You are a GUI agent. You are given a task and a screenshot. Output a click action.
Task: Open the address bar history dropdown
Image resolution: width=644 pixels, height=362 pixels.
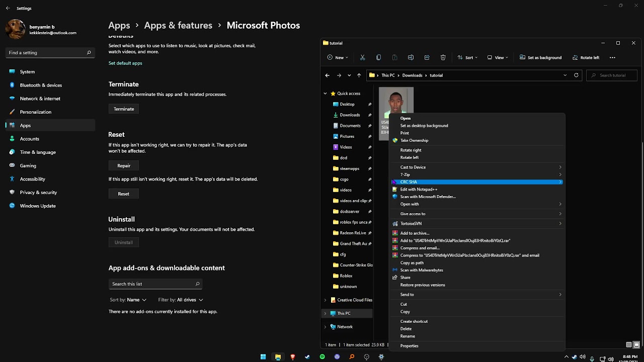tap(565, 75)
